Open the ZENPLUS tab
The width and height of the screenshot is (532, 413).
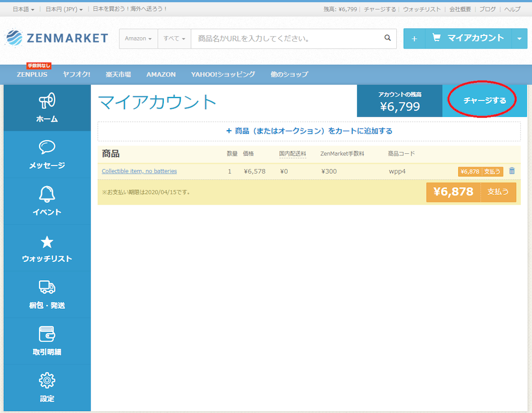(32, 74)
